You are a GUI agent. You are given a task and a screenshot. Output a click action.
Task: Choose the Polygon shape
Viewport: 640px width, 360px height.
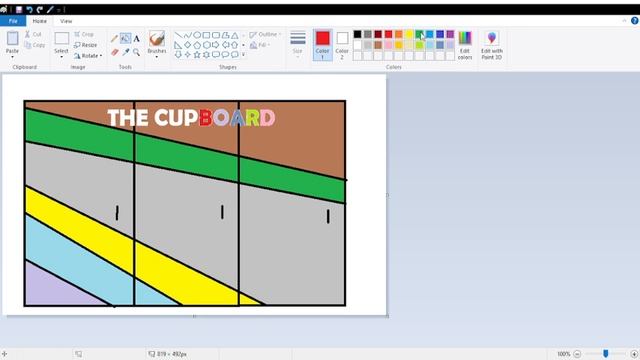(x=225, y=35)
